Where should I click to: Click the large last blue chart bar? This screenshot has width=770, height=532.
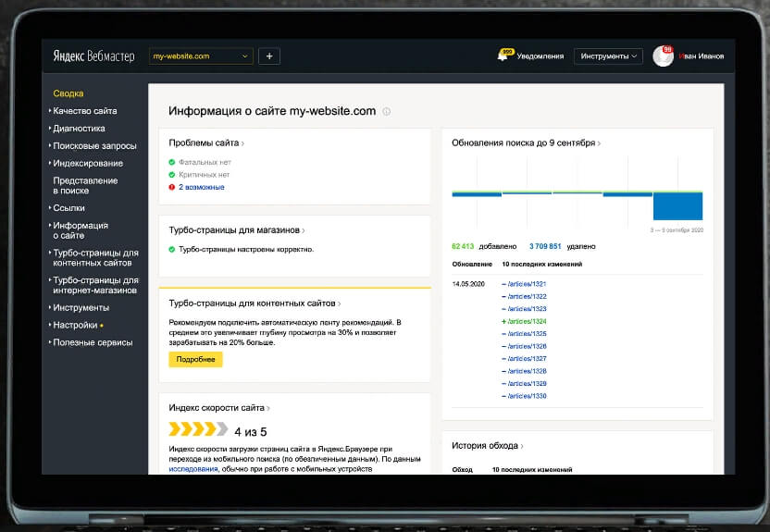click(677, 206)
